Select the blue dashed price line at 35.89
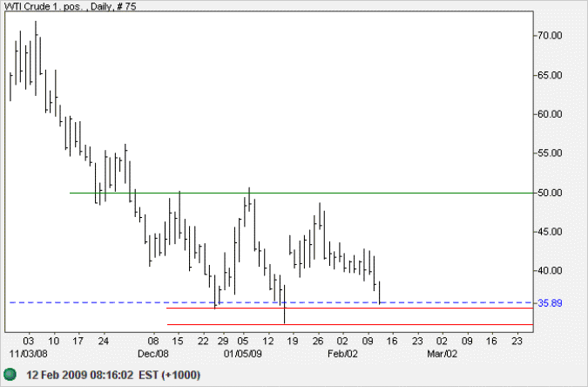The image size is (588, 387). [271, 302]
